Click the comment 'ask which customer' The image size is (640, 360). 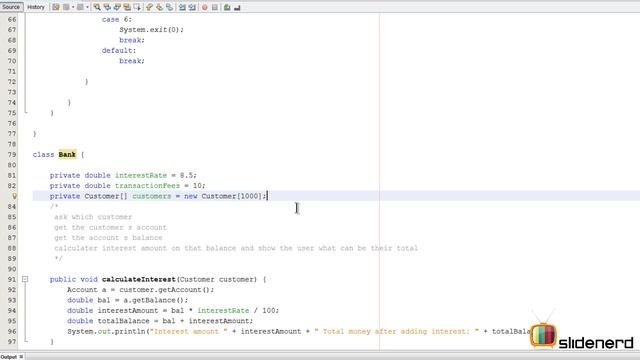coord(93,217)
